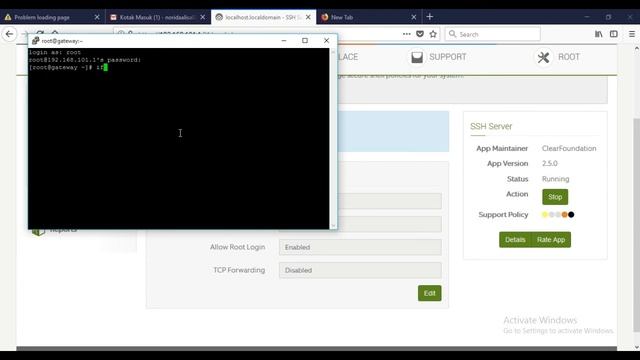The width and height of the screenshot is (640, 360).
Task: Close the Kotak Masuk tab
Action: (x=202, y=17)
